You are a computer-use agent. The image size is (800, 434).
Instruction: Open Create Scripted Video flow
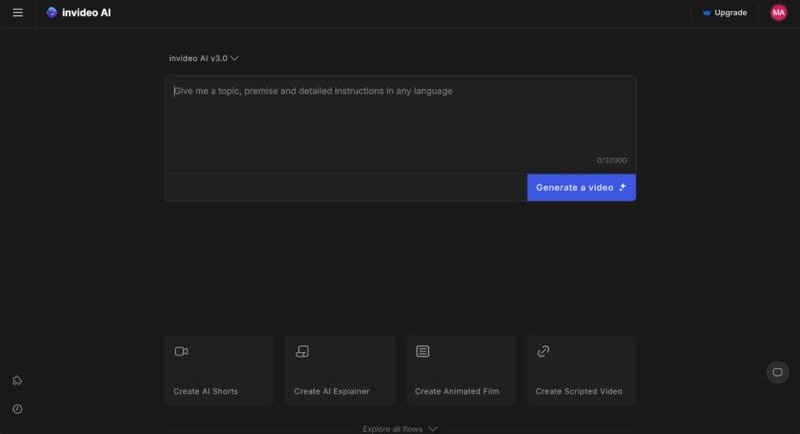[x=582, y=370]
